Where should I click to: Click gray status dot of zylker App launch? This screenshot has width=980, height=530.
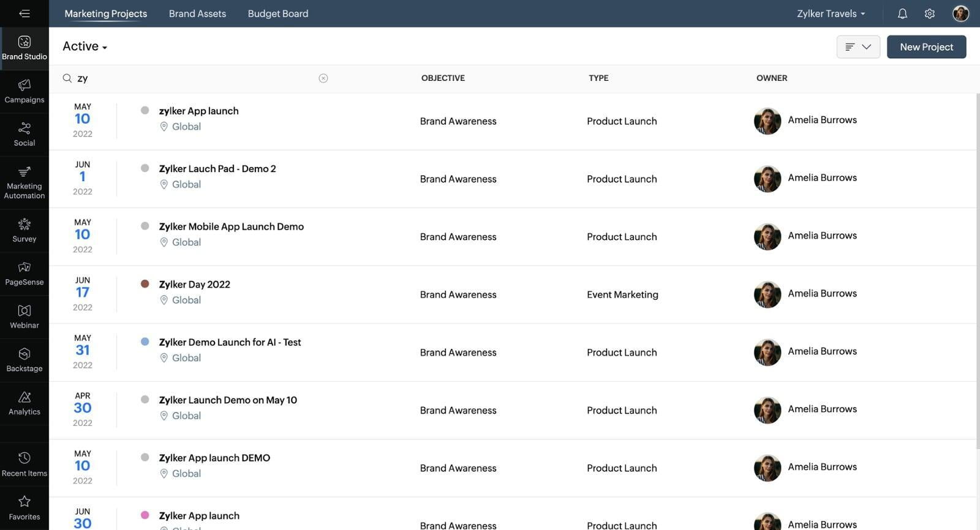click(145, 110)
